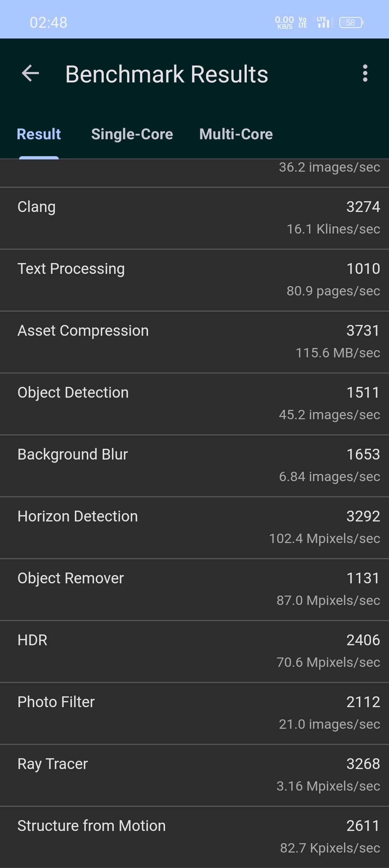Tap the Clang benchmark row
This screenshot has width=389, height=868.
(x=194, y=218)
